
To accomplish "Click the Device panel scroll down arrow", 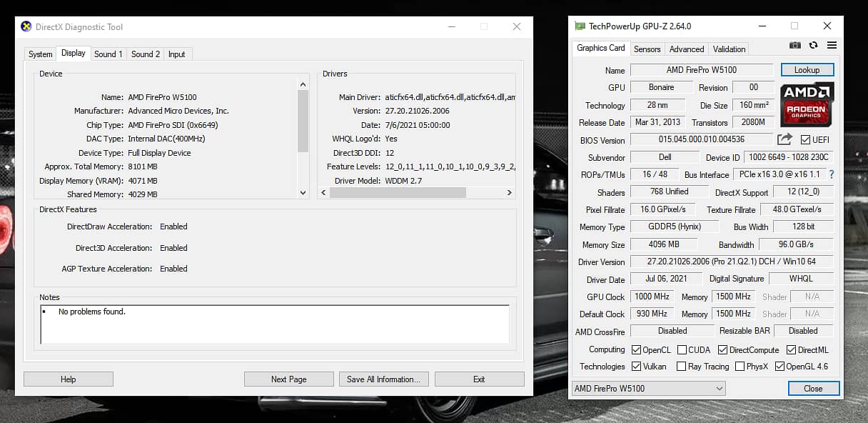I will click(x=303, y=193).
